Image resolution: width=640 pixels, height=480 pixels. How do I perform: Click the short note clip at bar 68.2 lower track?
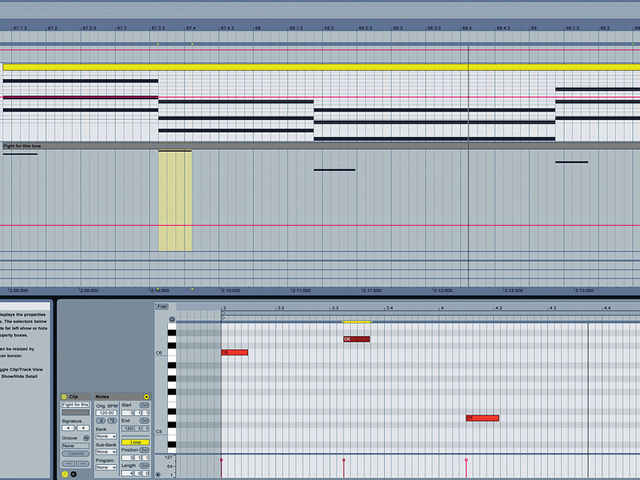pyautogui.click(x=334, y=170)
